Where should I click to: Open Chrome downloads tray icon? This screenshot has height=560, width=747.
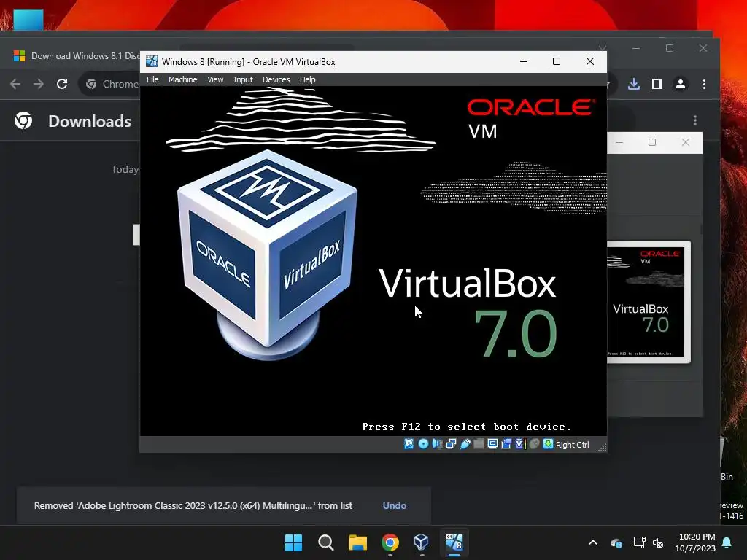click(634, 85)
